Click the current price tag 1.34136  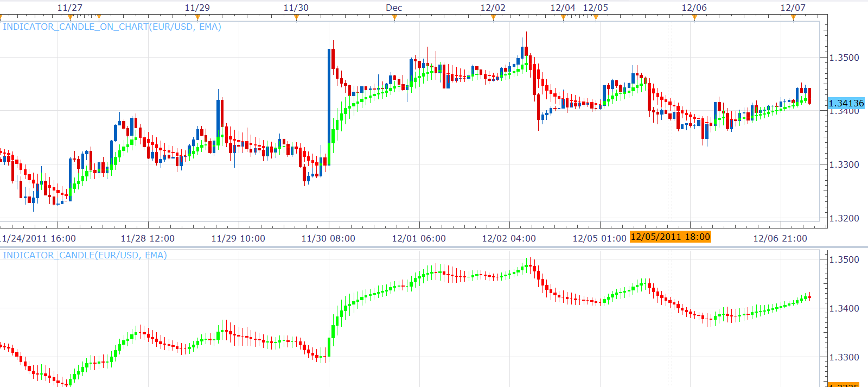[846, 103]
